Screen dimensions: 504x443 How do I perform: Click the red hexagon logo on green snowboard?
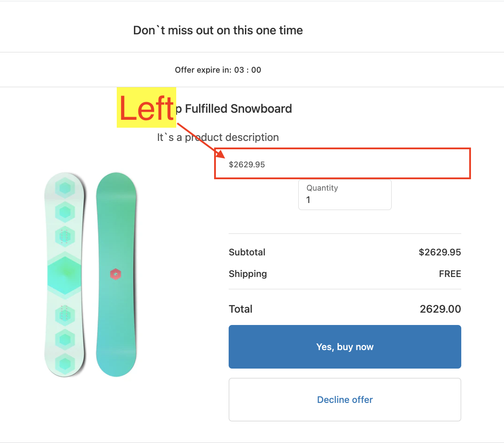pyautogui.click(x=115, y=274)
